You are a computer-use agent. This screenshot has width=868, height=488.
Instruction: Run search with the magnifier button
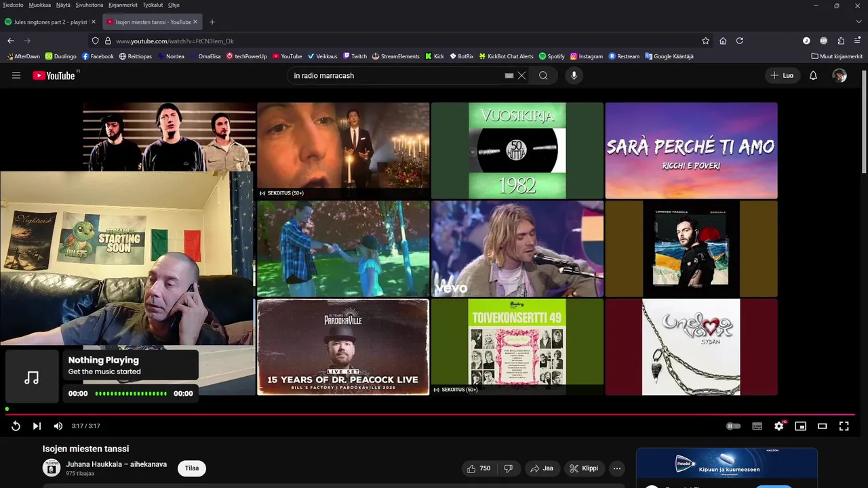(543, 75)
